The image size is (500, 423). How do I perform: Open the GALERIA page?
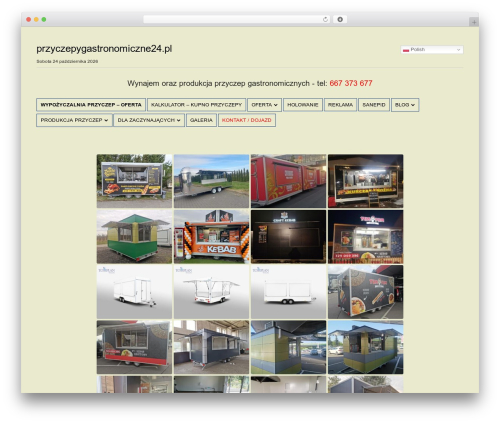coord(201,120)
